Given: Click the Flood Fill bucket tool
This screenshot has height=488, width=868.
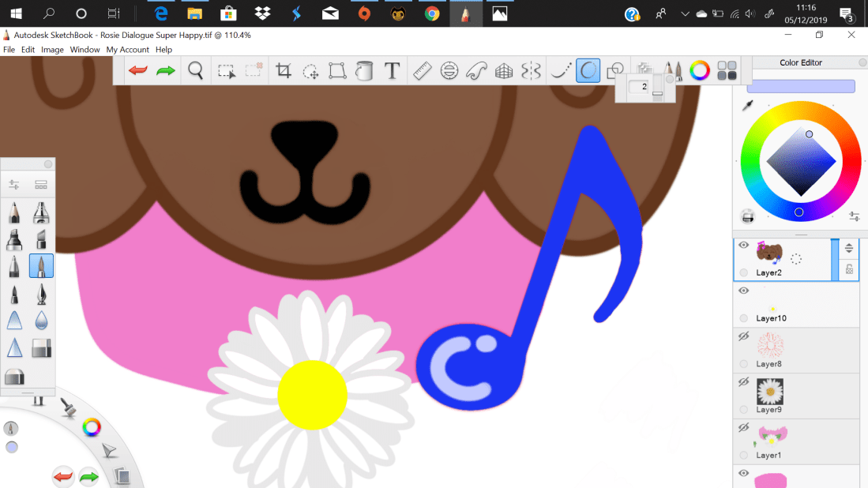Looking at the screenshot, I should (x=364, y=71).
